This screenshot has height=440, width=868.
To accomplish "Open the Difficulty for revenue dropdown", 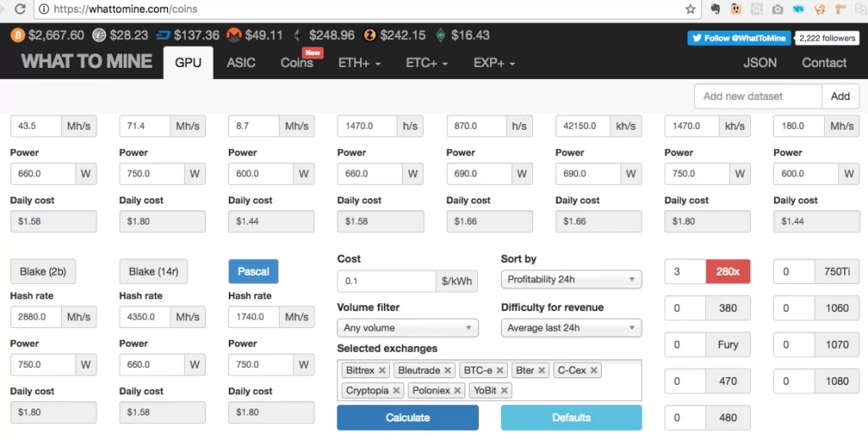I will pyautogui.click(x=570, y=328).
